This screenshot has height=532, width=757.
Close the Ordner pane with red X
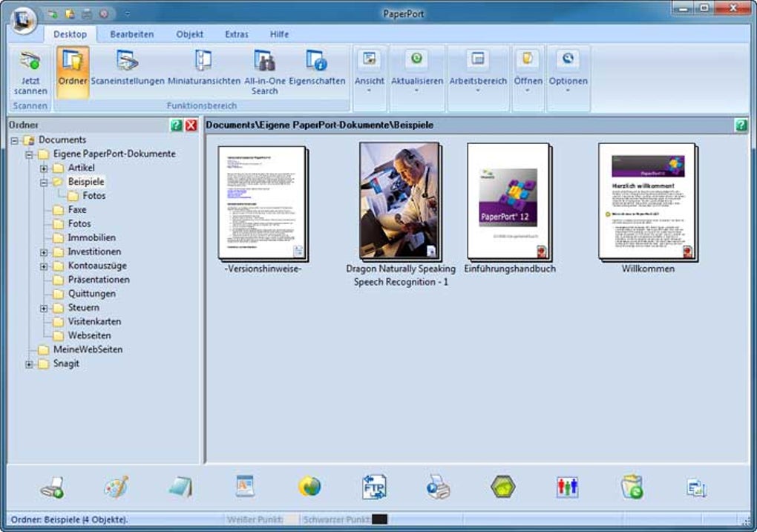click(x=191, y=125)
